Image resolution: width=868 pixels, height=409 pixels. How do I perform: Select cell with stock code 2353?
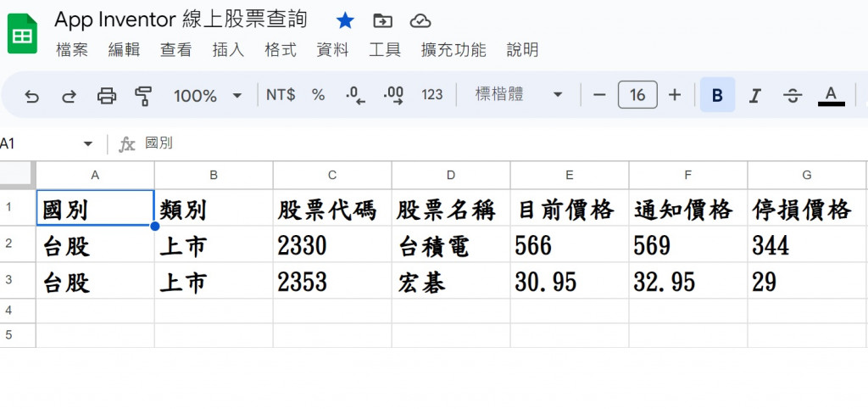(x=332, y=281)
